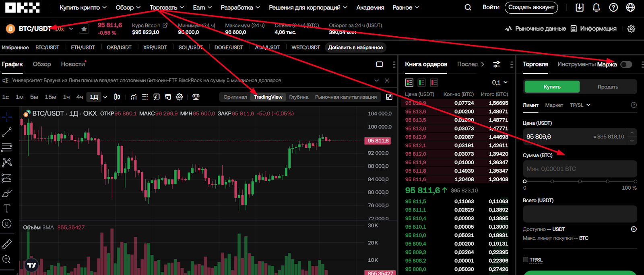Viewport: 644px width, 275px height.
Task: Select the 15м timeframe
Action: (51, 97)
